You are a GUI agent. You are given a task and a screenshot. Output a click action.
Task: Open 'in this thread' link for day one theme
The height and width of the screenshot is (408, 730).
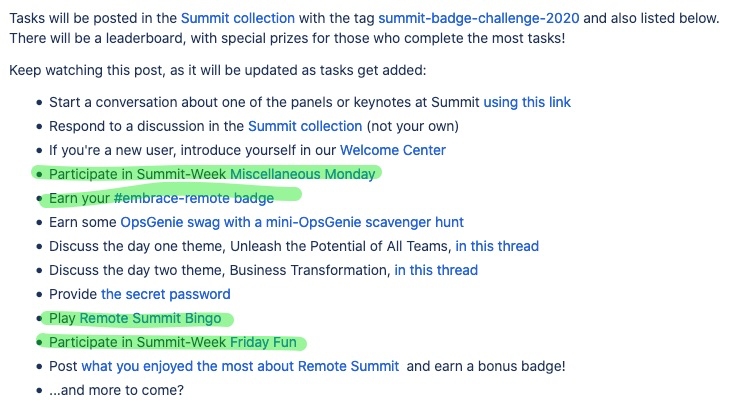(497, 246)
